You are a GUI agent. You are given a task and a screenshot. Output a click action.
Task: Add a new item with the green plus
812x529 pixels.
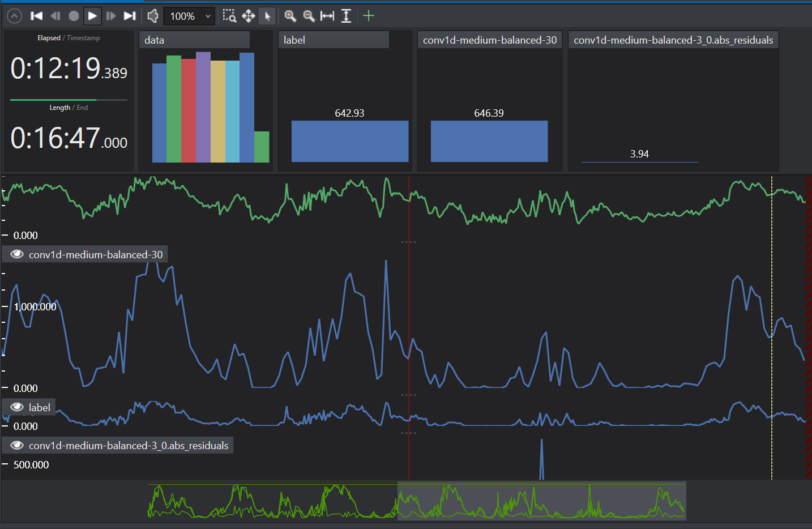(369, 16)
